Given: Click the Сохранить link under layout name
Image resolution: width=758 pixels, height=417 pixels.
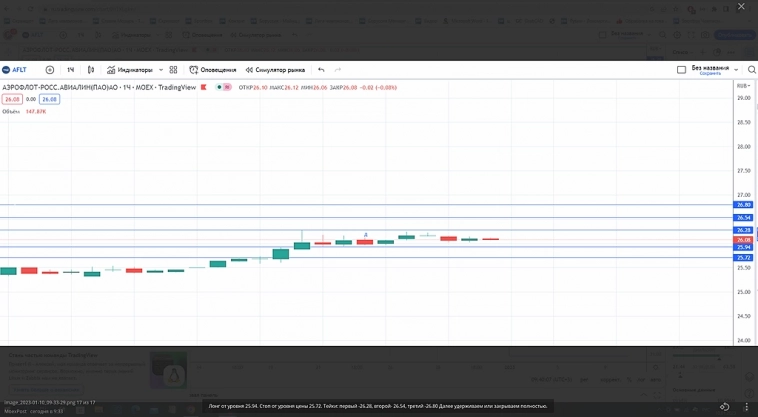Looking at the screenshot, I should point(710,74).
